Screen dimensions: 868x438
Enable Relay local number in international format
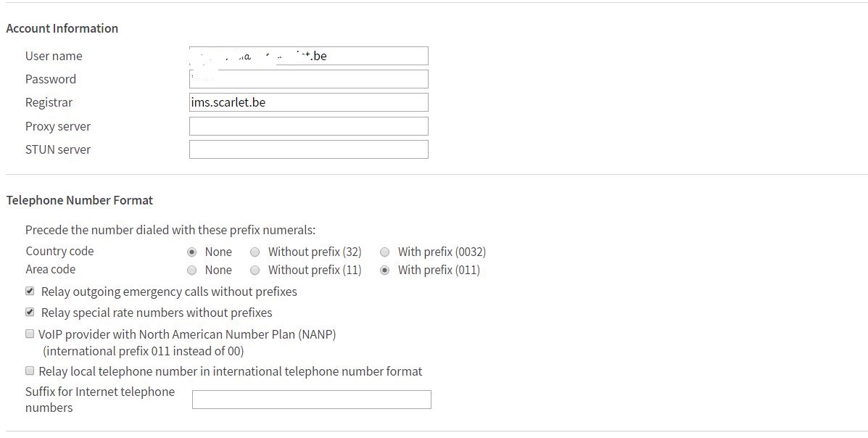30,371
